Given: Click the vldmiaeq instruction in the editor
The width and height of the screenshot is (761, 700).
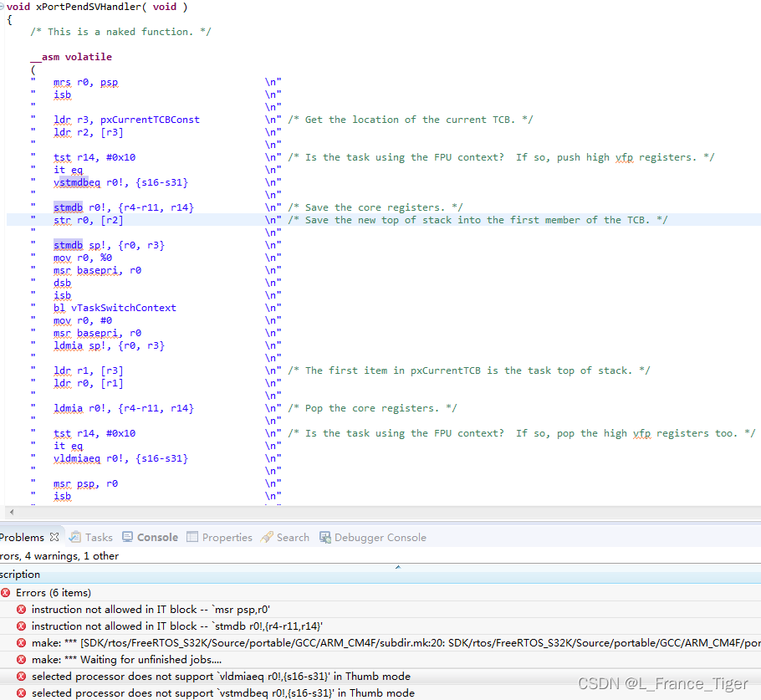Looking at the screenshot, I should coord(77,458).
